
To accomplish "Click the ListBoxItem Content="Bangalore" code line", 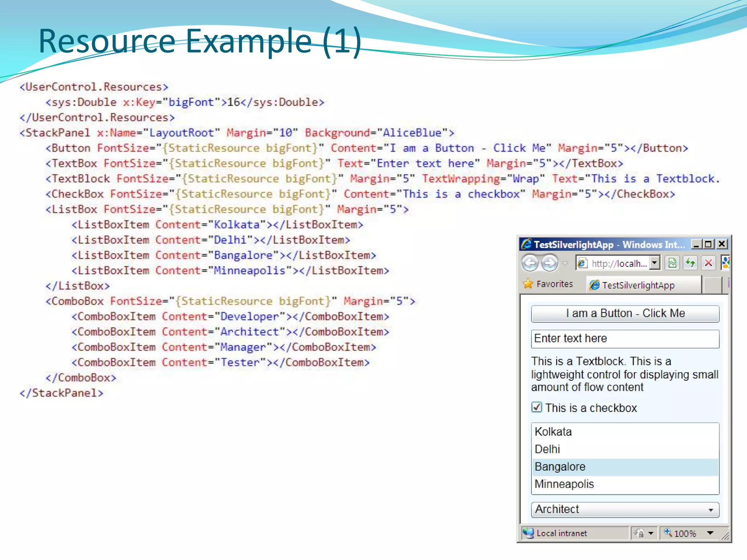I will pos(224,256).
